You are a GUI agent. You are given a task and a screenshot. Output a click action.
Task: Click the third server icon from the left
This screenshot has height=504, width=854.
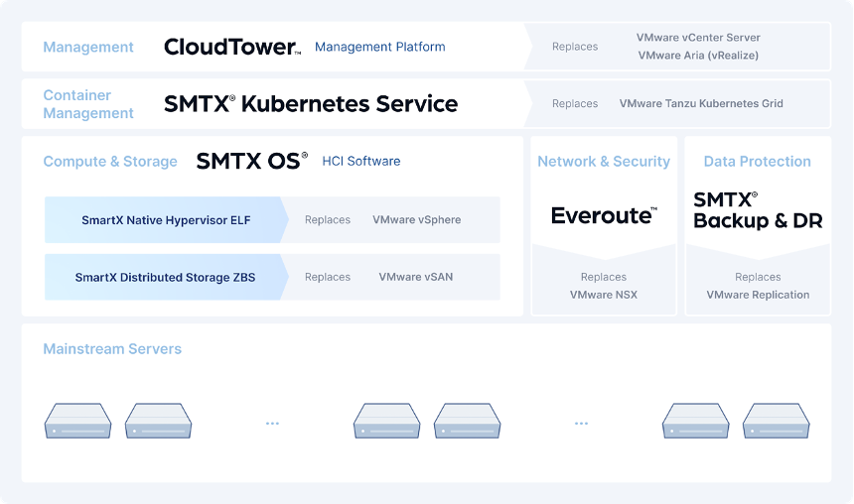tap(386, 421)
